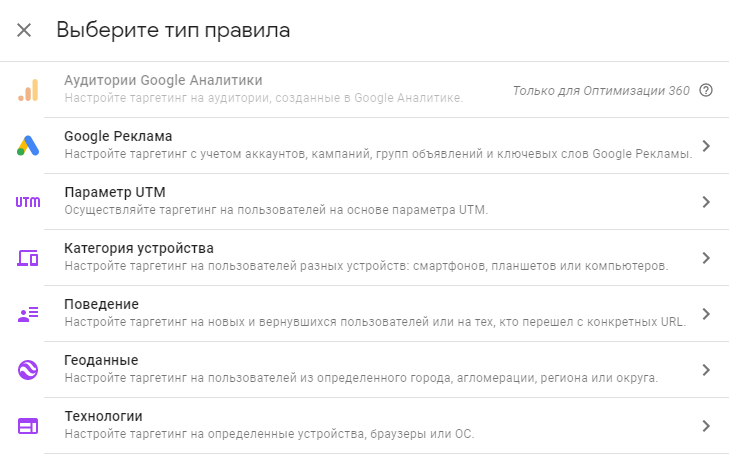
Task: Click the Аудитории Google Аналитики title
Action: [x=163, y=80]
